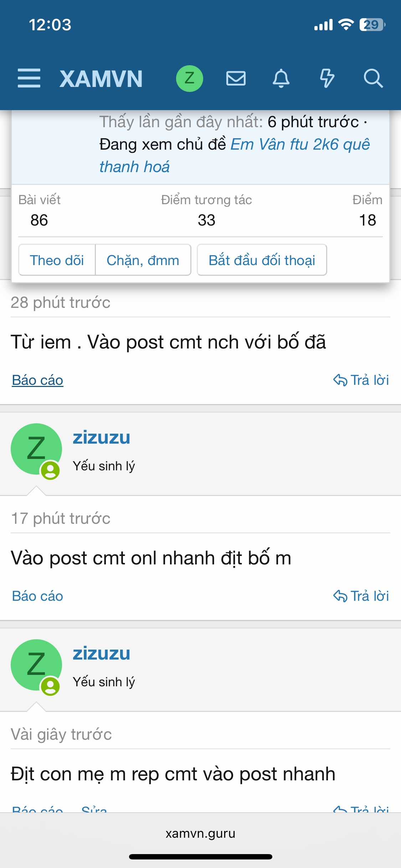Open the green Z account avatar menu

pos(190,78)
